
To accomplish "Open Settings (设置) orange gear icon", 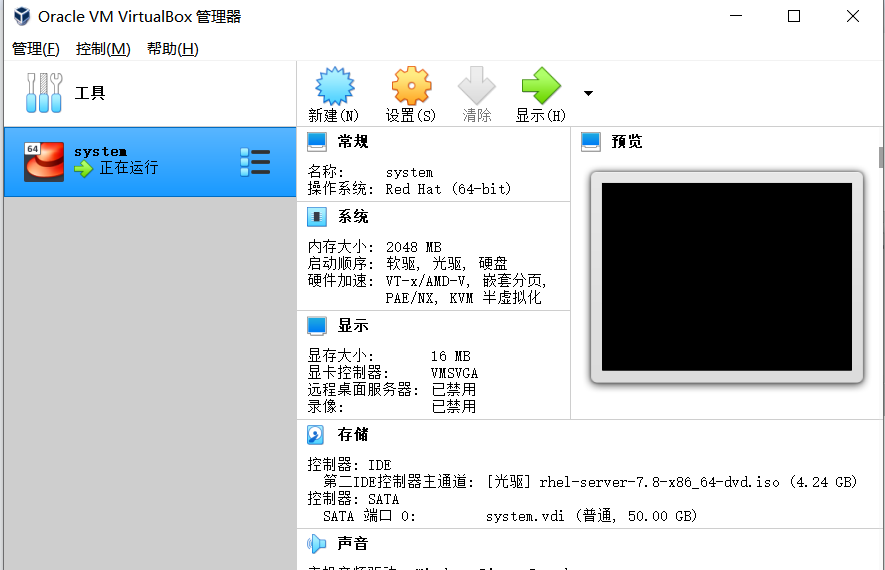I will pos(411,86).
